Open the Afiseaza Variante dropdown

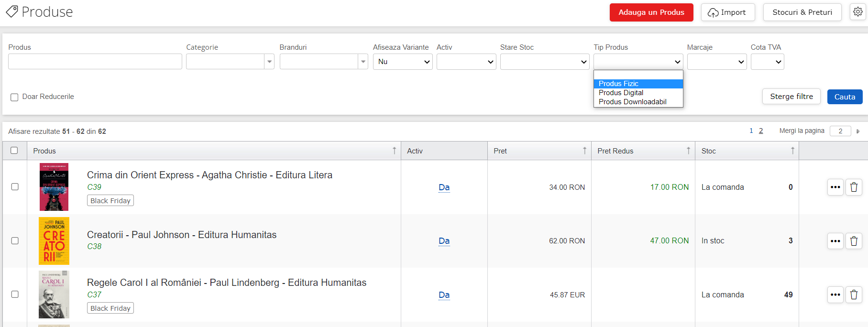coord(403,62)
